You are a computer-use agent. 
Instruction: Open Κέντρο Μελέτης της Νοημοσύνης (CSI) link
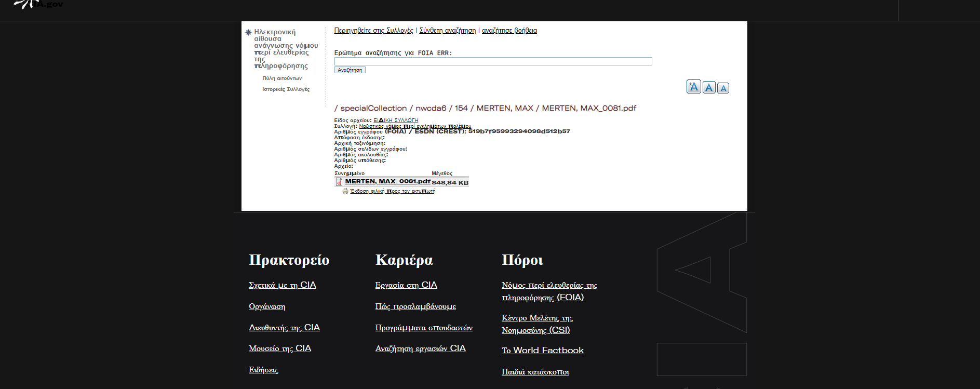click(x=537, y=324)
